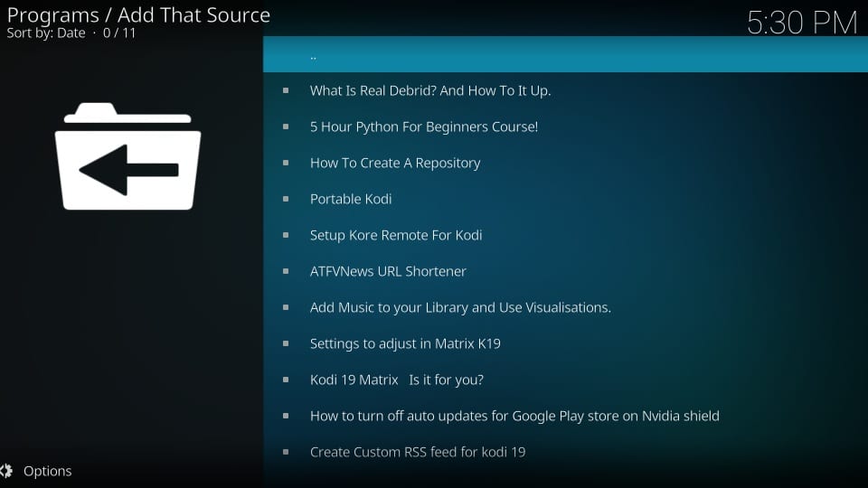Image resolution: width=868 pixels, height=488 pixels.
Task: Select "5 Hour Python For Beginners Course!"
Action: pyautogui.click(x=565, y=127)
